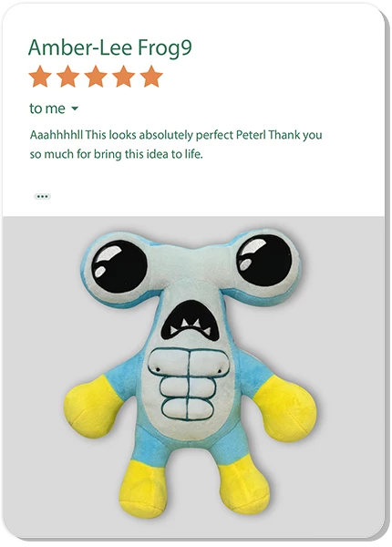Open the 'to me' recipient dropdown arrow
The height and width of the screenshot is (547, 392).
tap(75, 108)
